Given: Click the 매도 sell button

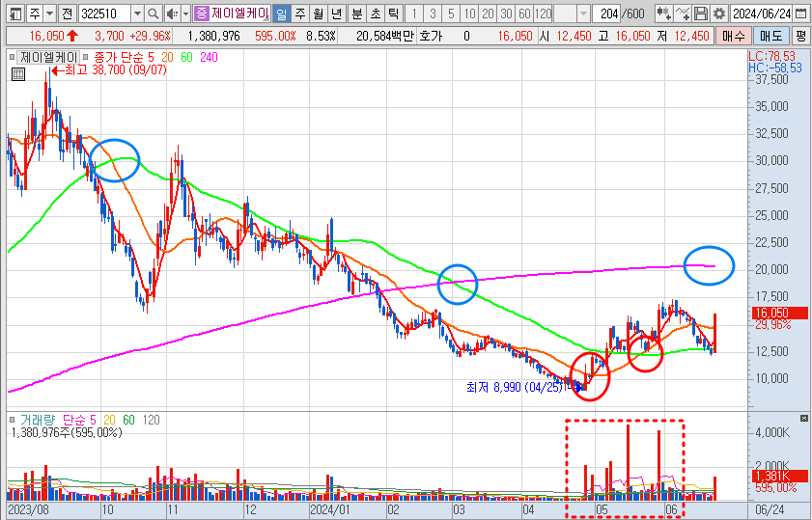Looking at the screenshot, I should (x=770, y=36).
